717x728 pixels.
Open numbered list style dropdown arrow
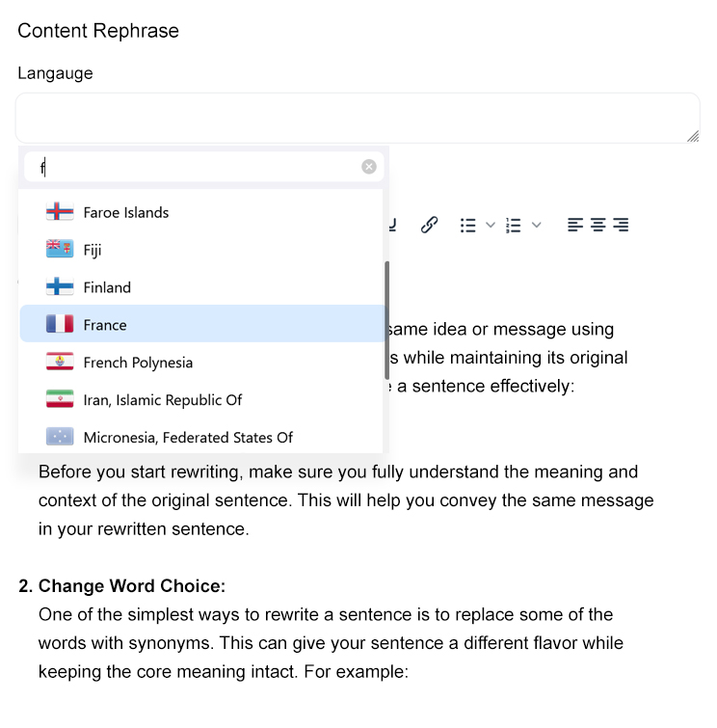tap(537, 225)
